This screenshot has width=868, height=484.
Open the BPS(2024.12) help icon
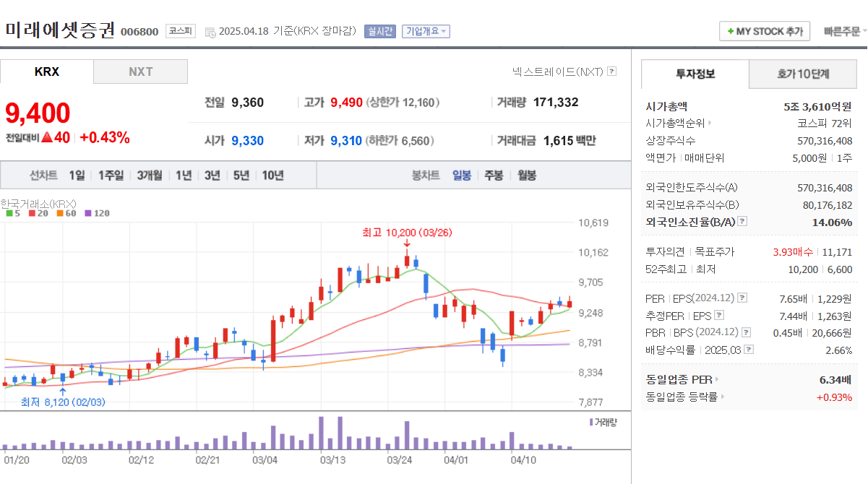tap(746, 333)
